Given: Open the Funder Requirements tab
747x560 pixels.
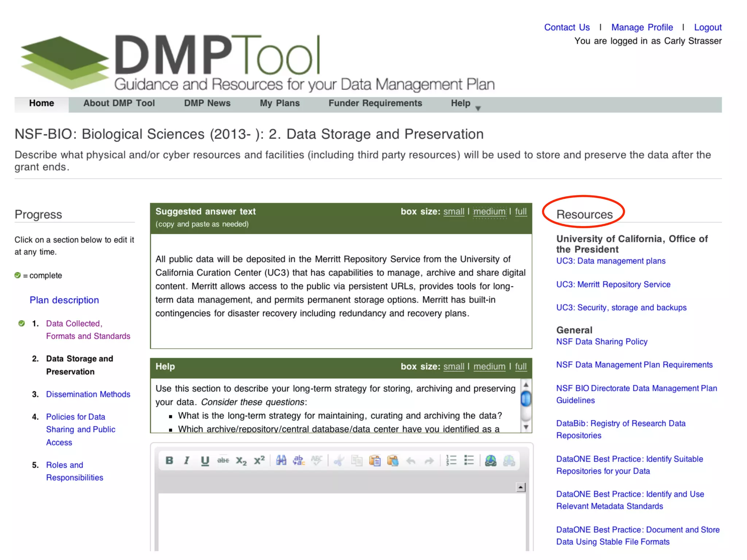Looking at the screenshot, I should 375,104.
